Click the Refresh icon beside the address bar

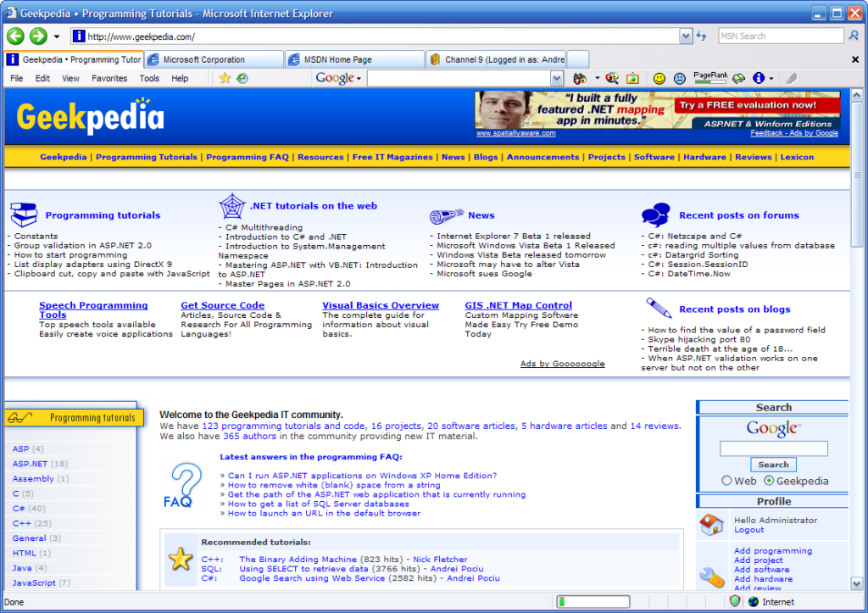pos(701,36)
